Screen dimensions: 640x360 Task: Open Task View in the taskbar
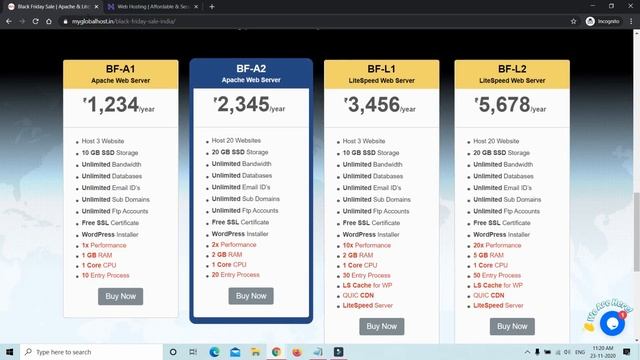coord(193,352)
